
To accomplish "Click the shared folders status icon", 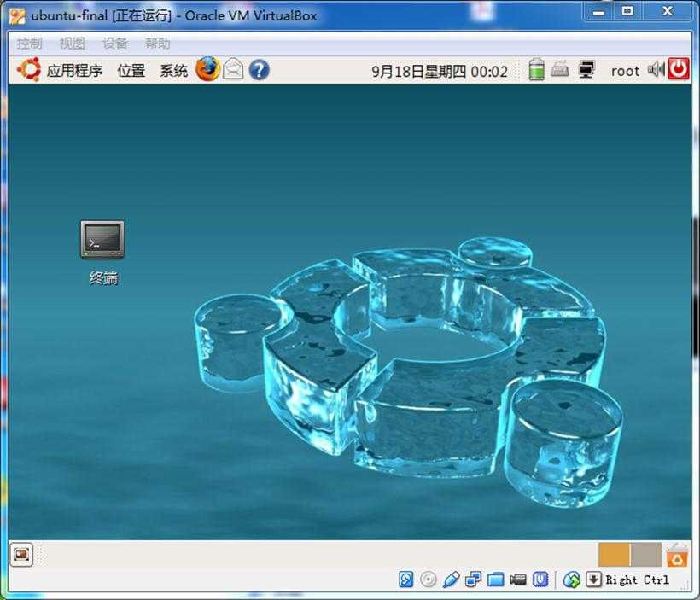I will coord(495,580).
